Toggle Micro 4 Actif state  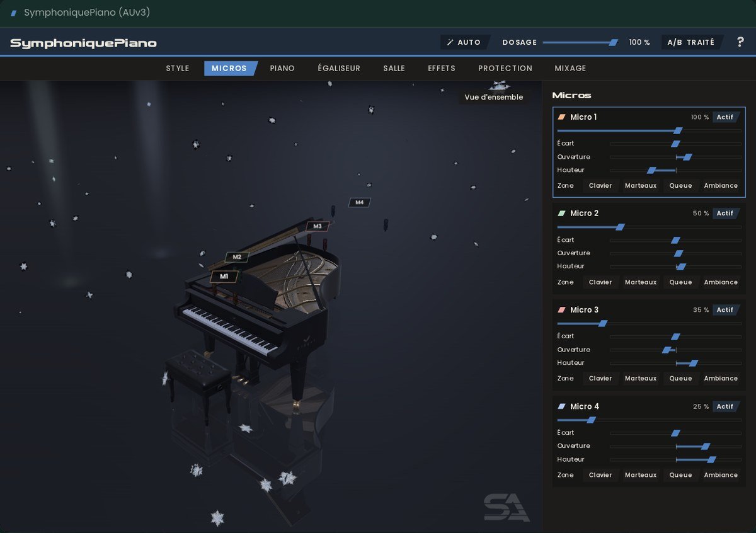point(725,406)
